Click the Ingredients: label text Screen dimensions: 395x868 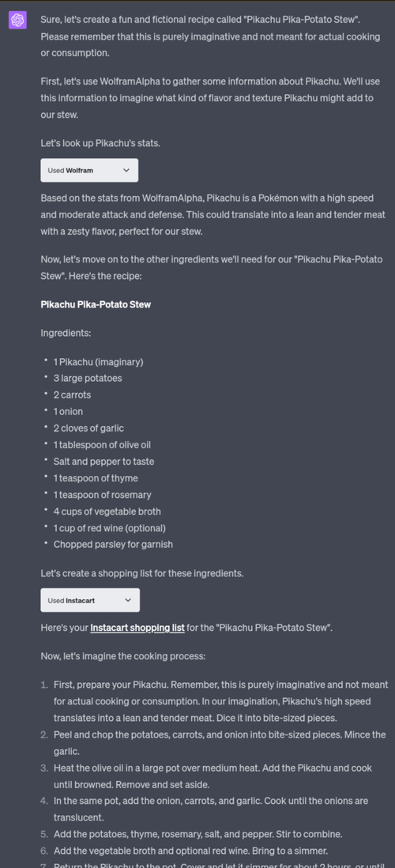(x=66, y=334)
